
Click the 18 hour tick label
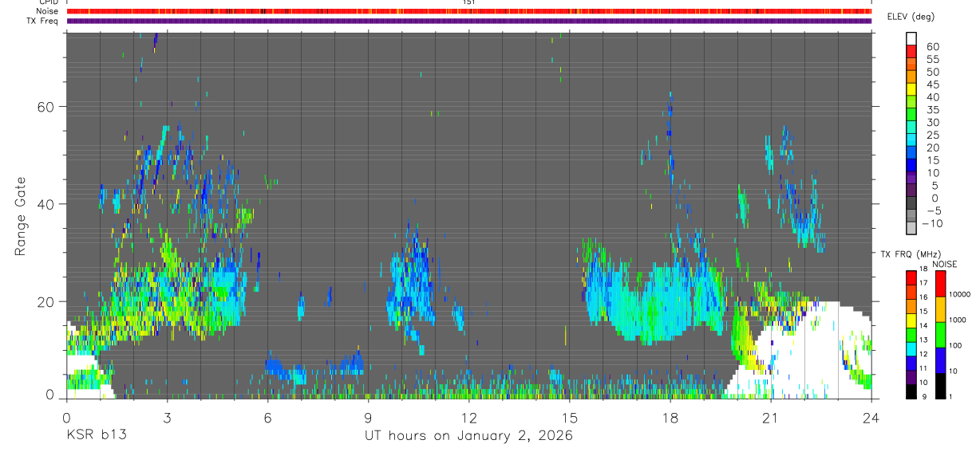[670, 418]
